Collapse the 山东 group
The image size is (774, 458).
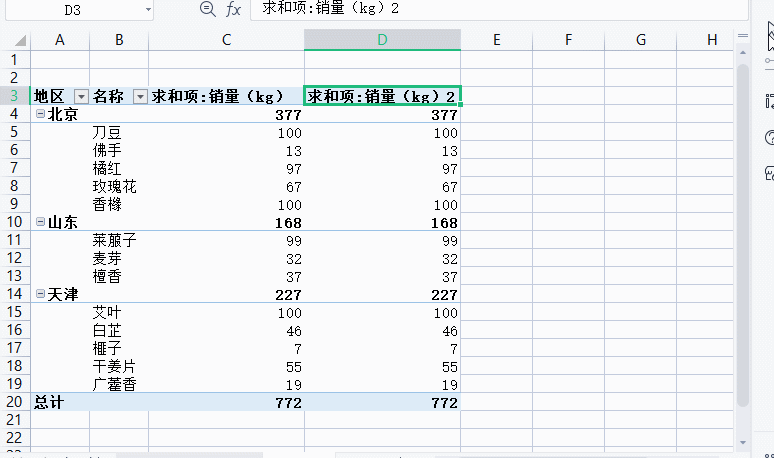[x=40, y=222]
